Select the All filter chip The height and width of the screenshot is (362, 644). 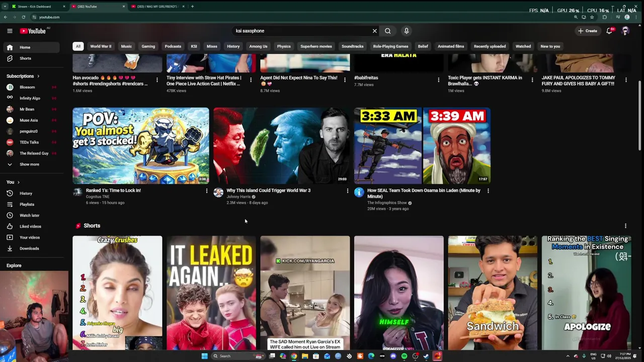point(78,46)
